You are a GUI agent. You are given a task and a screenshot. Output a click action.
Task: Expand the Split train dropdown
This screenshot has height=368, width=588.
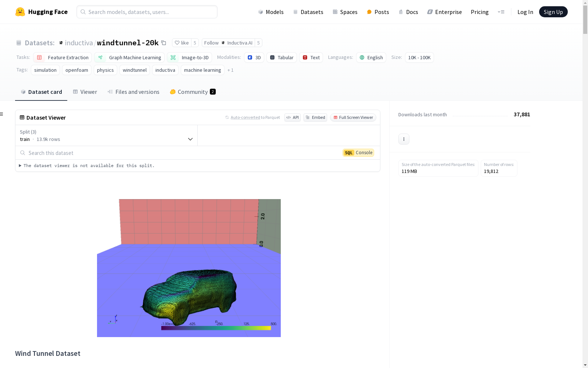(107, 135)
